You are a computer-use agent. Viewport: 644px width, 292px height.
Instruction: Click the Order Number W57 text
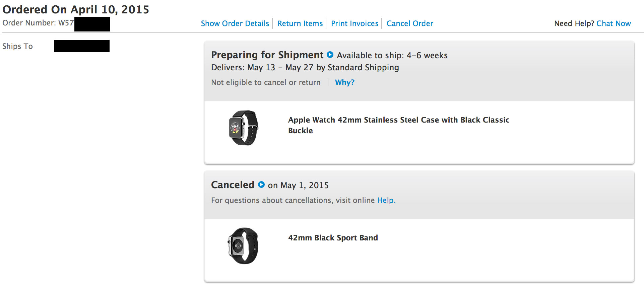[x=38, y=23]
